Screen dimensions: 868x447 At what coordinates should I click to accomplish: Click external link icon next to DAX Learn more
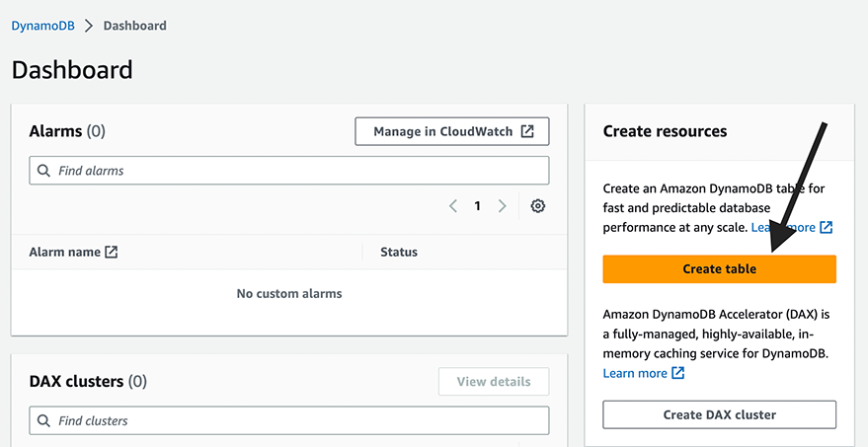click(x=678, y=373)
